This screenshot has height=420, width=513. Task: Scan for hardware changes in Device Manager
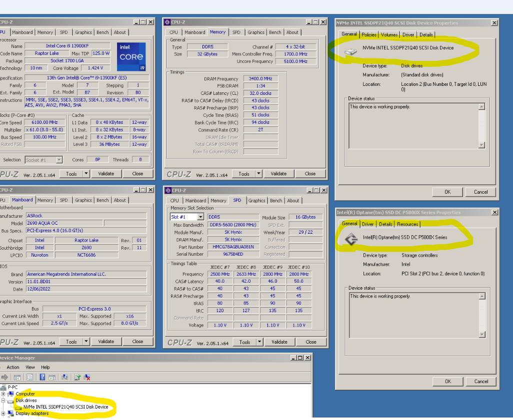tap(65, 377)
